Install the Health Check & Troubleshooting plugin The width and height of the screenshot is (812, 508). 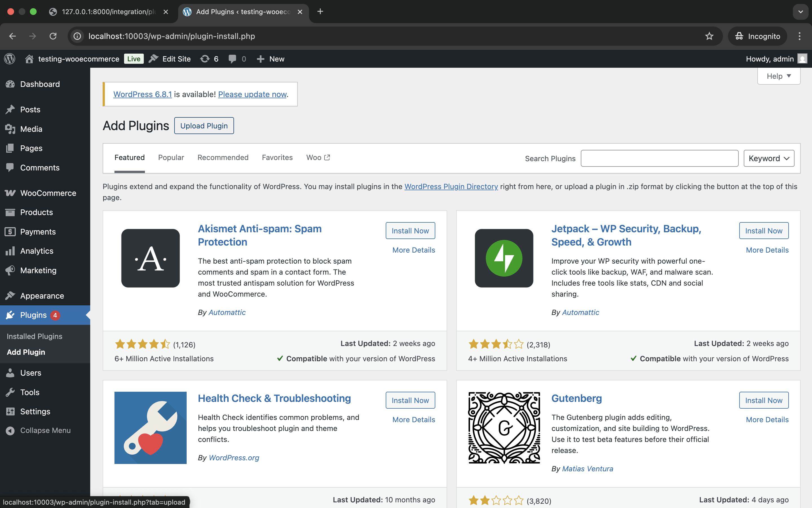point(410,400)
